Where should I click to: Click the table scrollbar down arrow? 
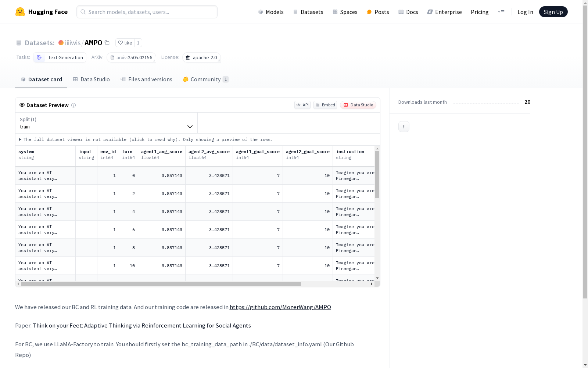377,278
